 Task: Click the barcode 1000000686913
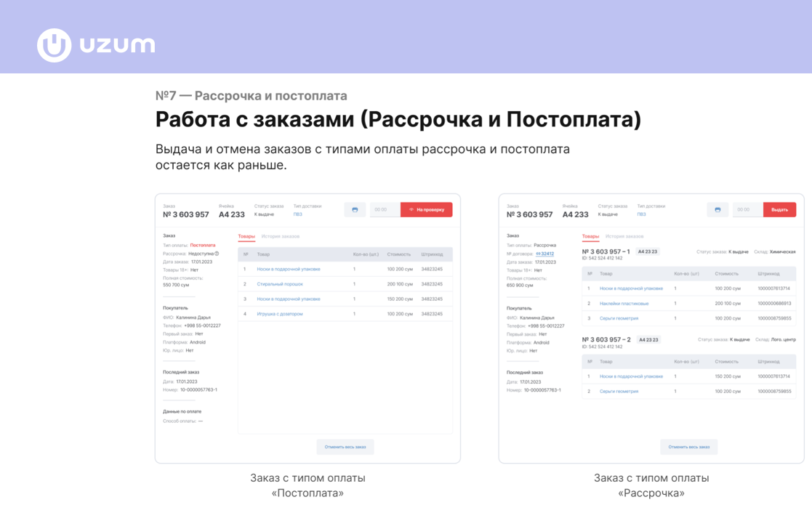(774, 304)
